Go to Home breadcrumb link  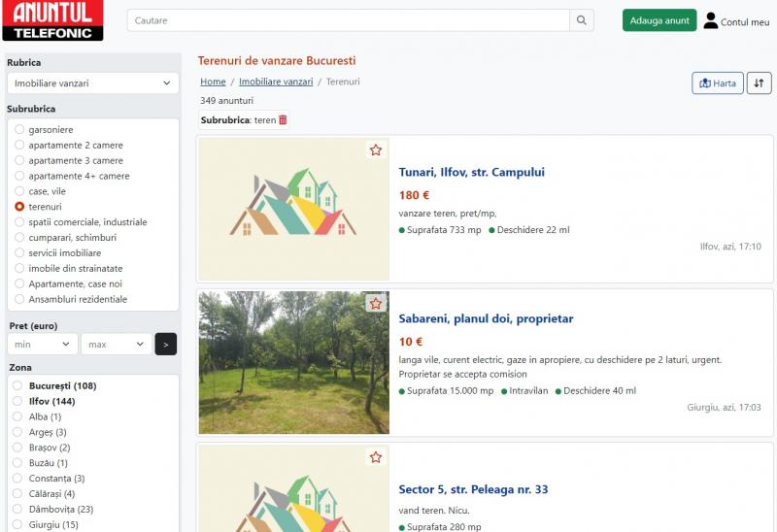point(213,82)
